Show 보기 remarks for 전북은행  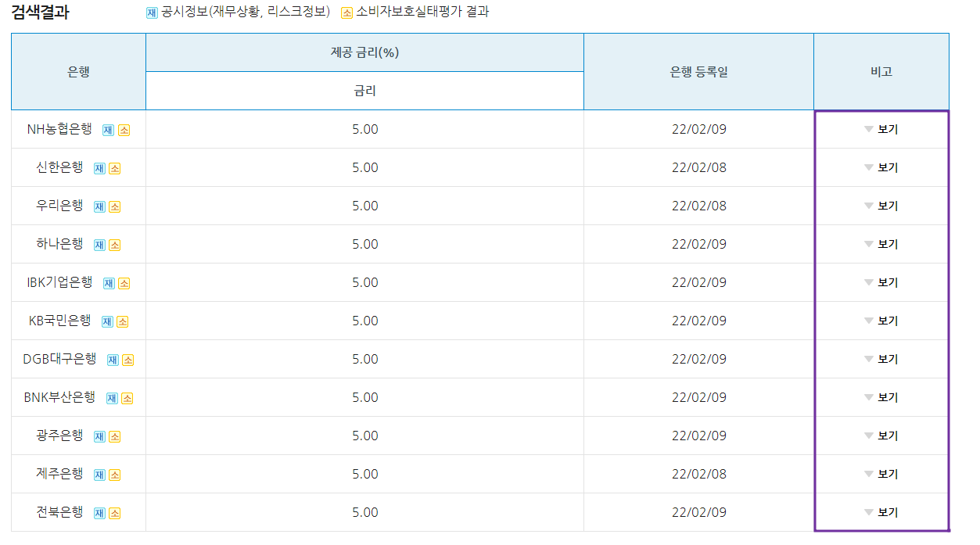pyautogui.click(x=881, y=512)
